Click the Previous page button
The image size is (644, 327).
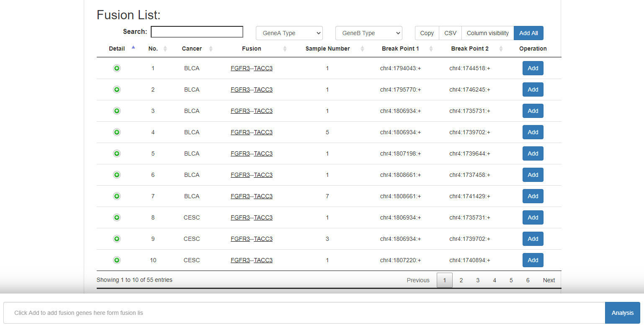418,280
